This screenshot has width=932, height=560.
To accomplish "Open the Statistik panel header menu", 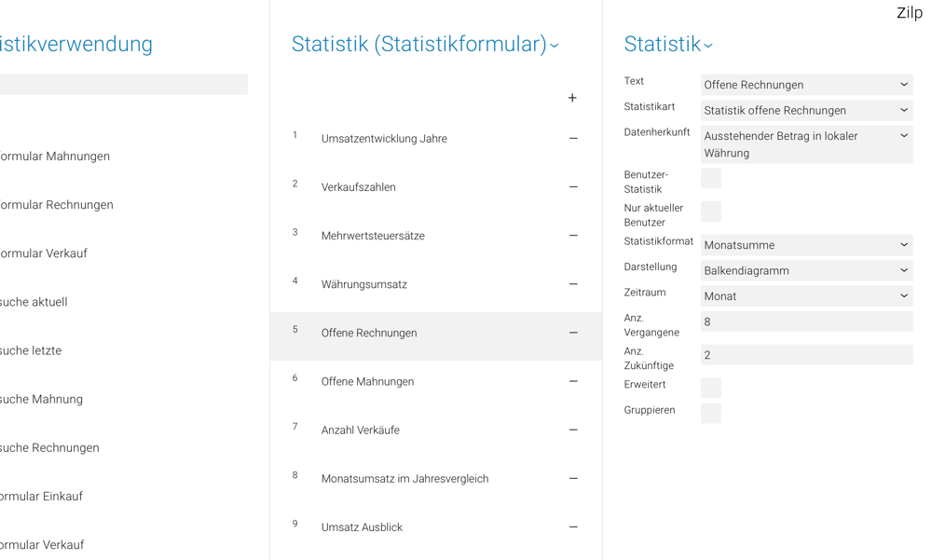I will pyautogui.click(x=708, y=46).
